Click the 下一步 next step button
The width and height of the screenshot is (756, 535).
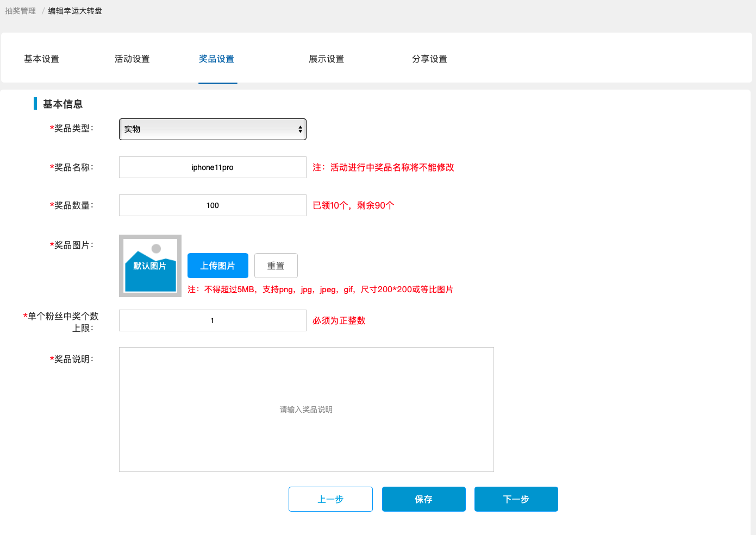click(x=516, y=499)
